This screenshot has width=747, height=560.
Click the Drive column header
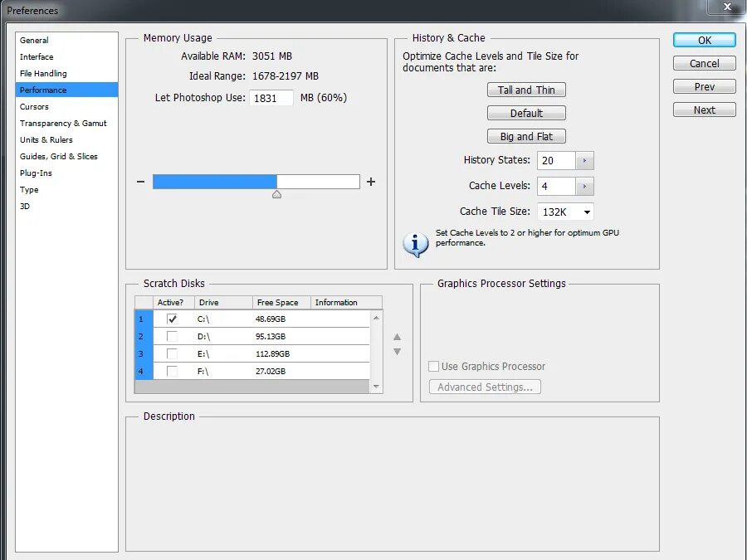click(223, 302)
